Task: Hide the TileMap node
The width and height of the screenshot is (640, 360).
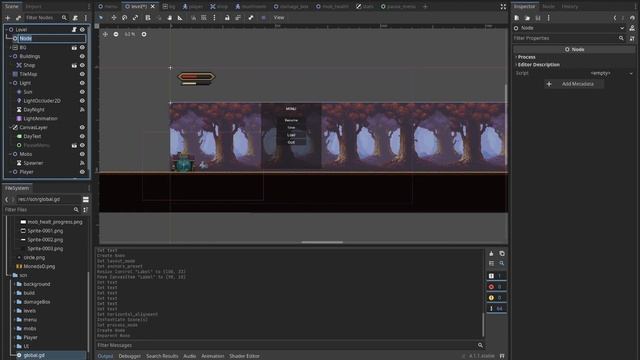Action: [82, 74]
